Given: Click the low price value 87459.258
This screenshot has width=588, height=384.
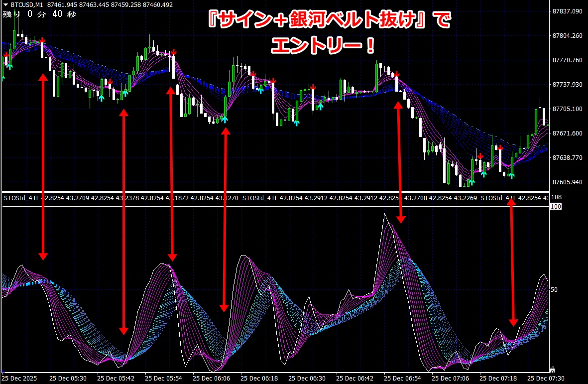Looking at the screenshot, I should coord(126,5).
